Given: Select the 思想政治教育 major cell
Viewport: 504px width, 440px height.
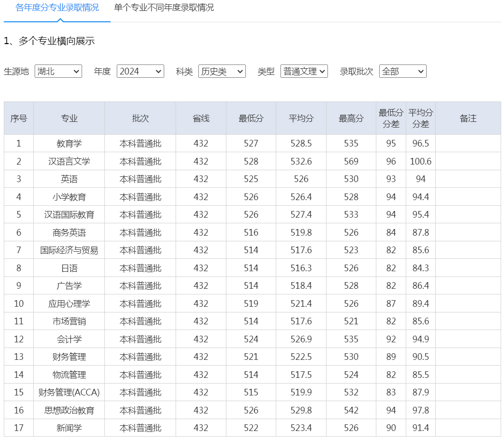Looking at the screenshot, I should [x=69, y=410].
